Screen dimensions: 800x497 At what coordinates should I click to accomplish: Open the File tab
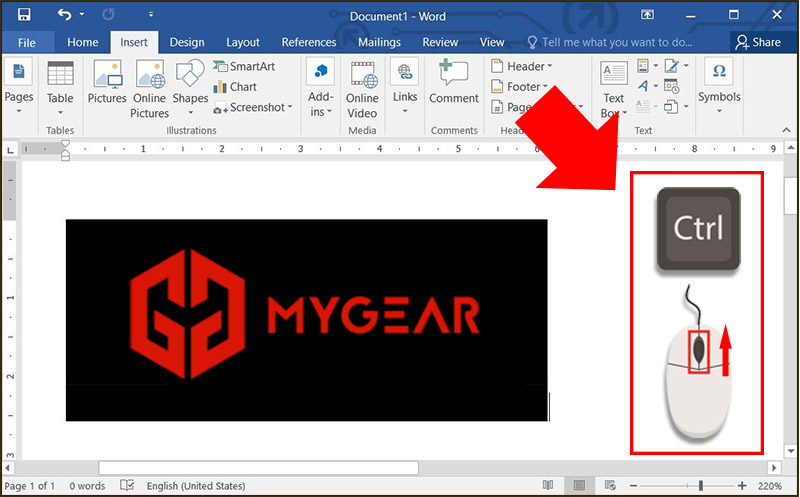coord(27,42)
